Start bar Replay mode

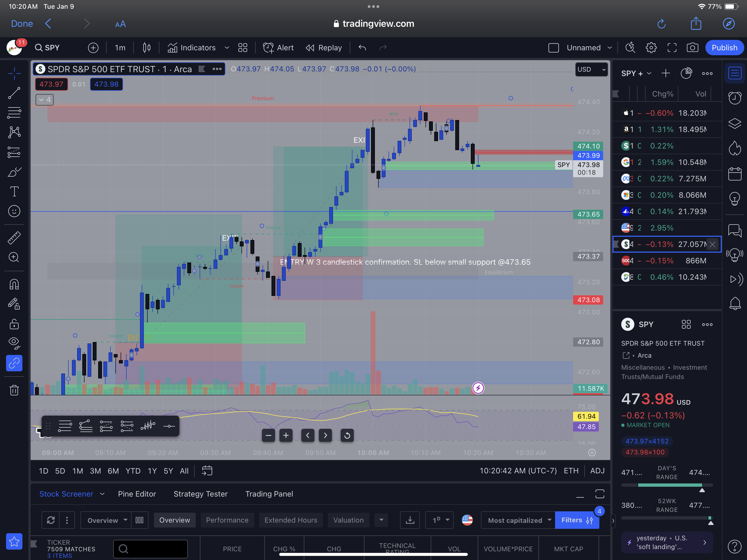point(323,48)
